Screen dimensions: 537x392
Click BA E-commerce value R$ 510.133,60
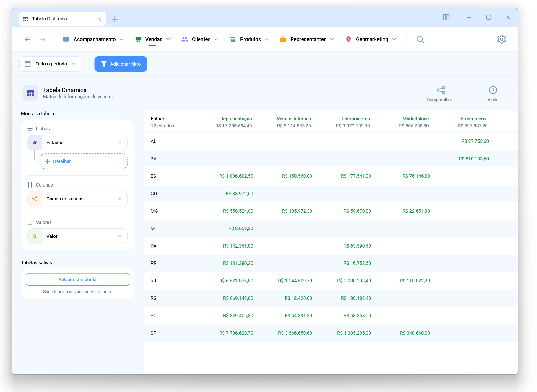[474, 159]
